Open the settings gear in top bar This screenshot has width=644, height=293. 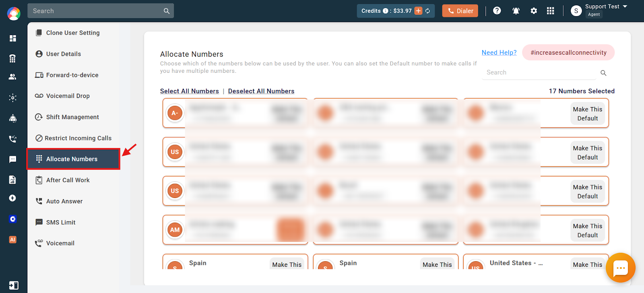[x=534, y=11]
